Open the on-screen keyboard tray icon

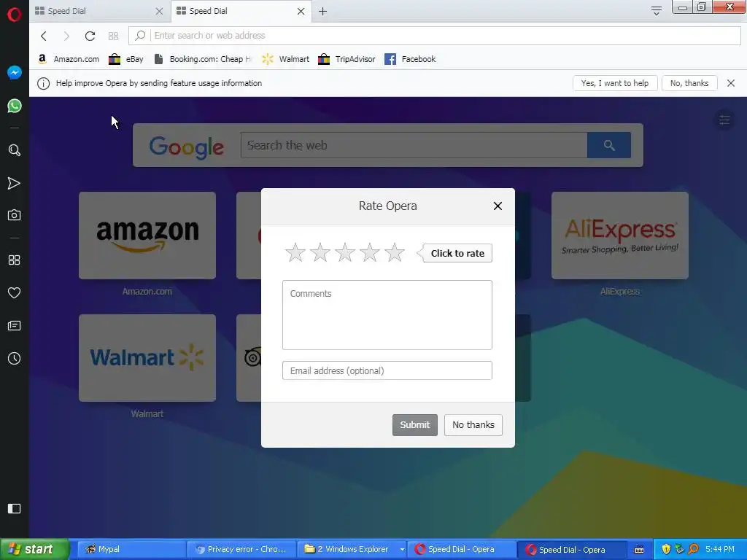coord(639,549)
